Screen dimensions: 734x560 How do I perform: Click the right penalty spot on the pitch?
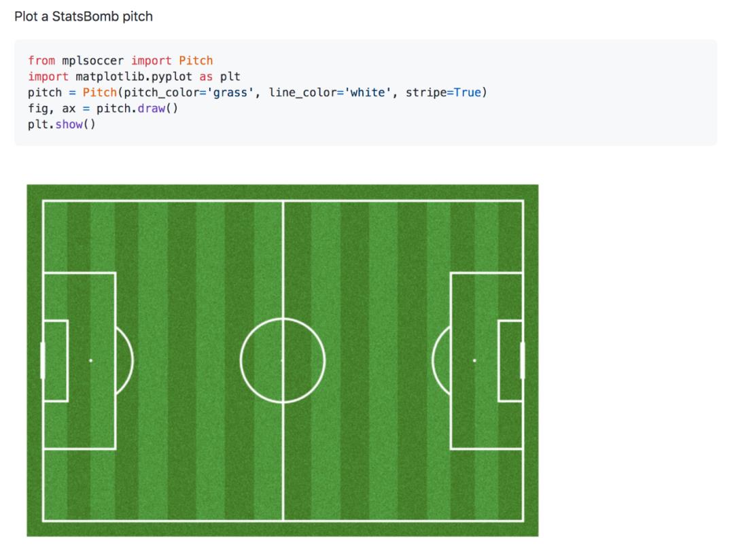click(474, 361)
